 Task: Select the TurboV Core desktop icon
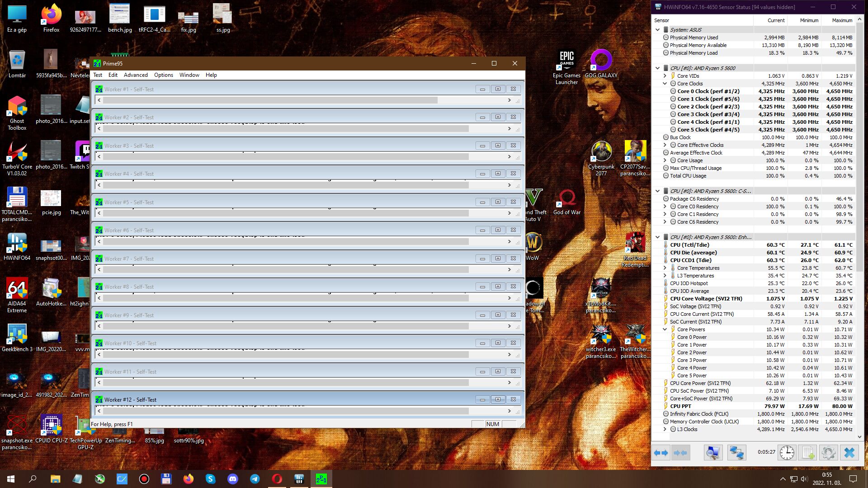[17, 159]
